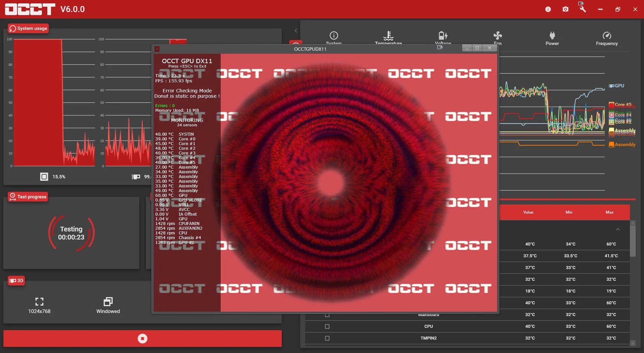Image resolution: width=644 pixels, height=353 pixels.
Task: Click the 37.5°C value cell
Action: coord(530,256)
